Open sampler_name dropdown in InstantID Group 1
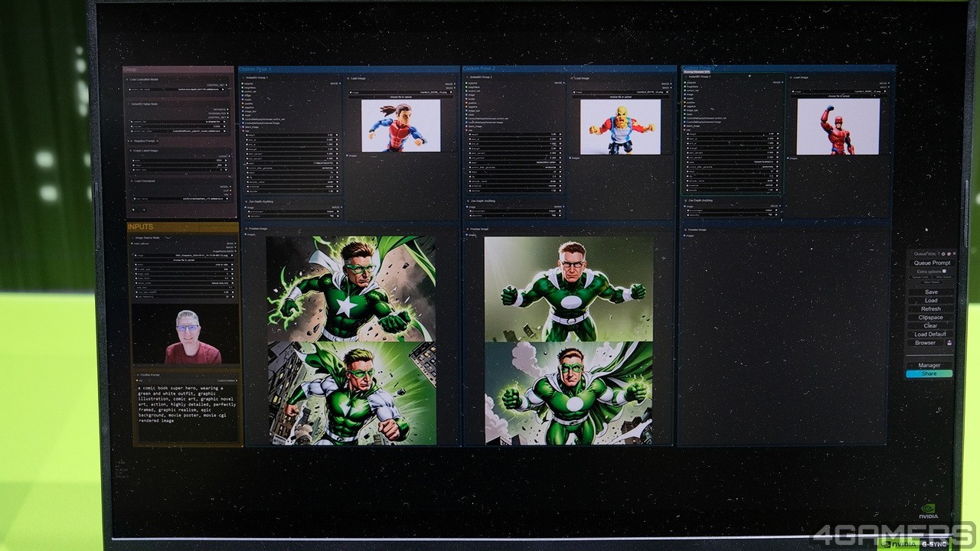The height and width of the screenshot is (551, 980). [292, 182]
